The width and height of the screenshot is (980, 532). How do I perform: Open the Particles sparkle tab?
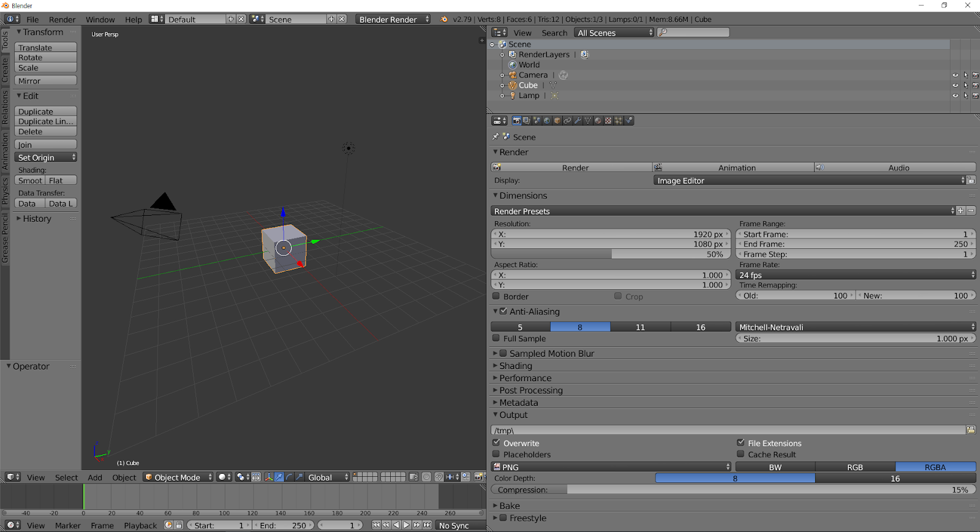coord(619,121)
